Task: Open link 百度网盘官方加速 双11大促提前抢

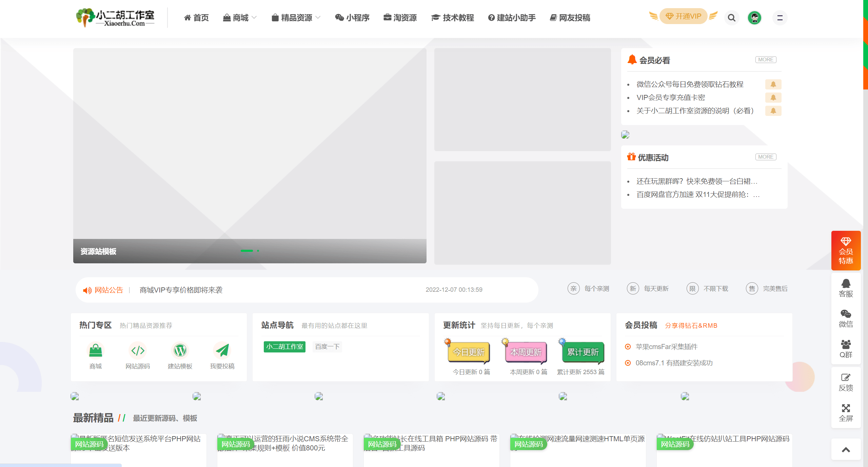Action: [698, 195]
